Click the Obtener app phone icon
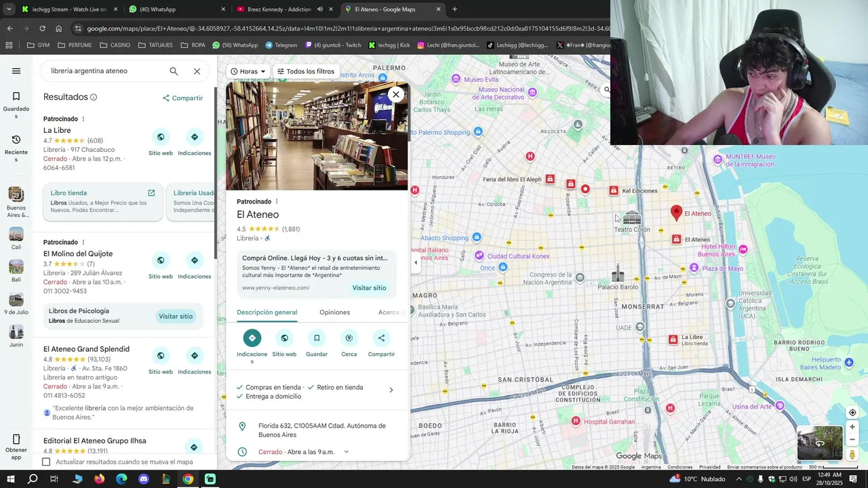This screenshot has height=488, width=868. (16, 439)
